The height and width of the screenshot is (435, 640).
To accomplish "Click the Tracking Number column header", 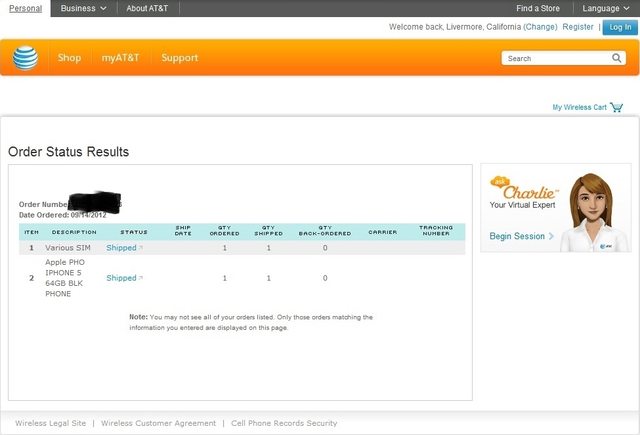I will click(436, 231).
